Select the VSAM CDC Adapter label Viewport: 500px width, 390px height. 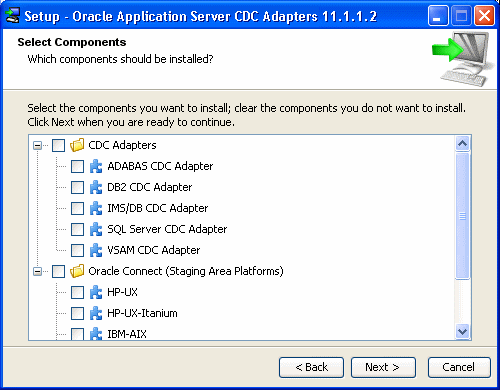pyautogui.click(x=154, y=250)
